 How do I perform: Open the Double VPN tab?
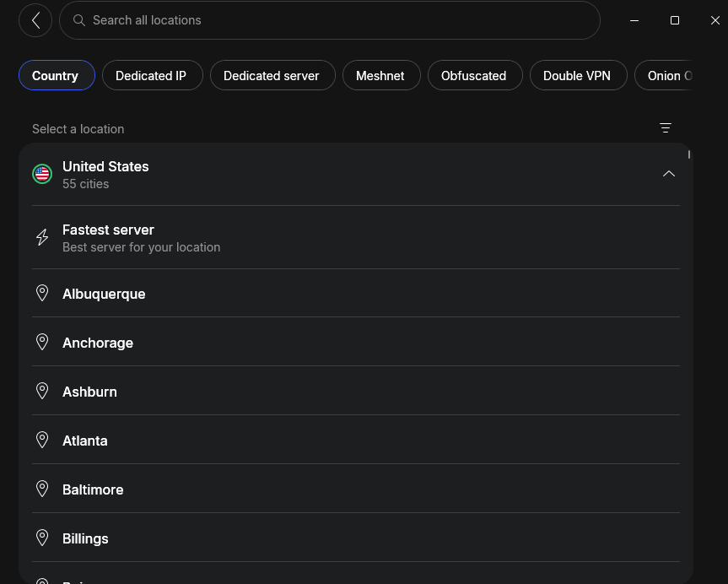(x=578, y=75)
